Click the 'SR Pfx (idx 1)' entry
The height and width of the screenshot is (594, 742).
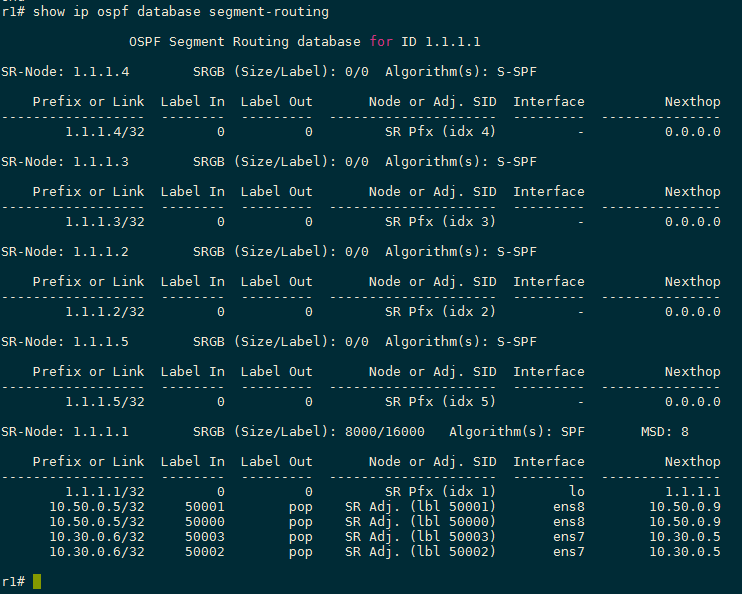coord(440,492)
